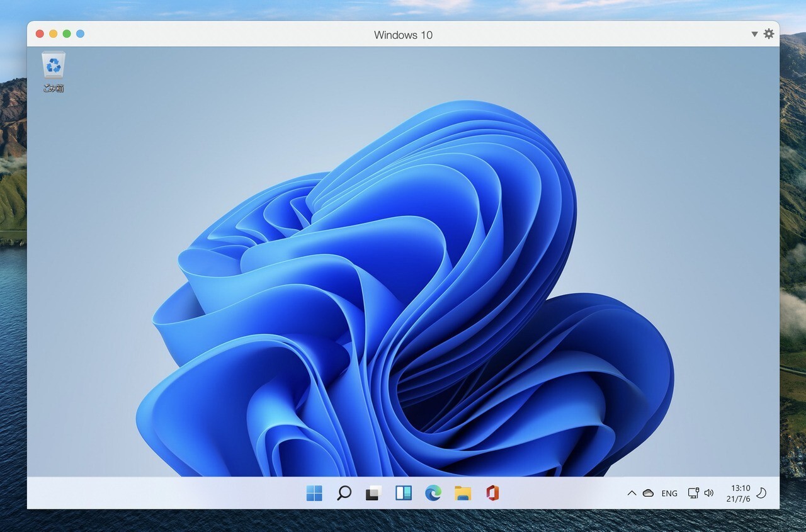The width and height of the screenshot is (806, 532).
Task: Open the ごみ箱 recycle bin desktop icon
Action: click(x=54, y=72)
